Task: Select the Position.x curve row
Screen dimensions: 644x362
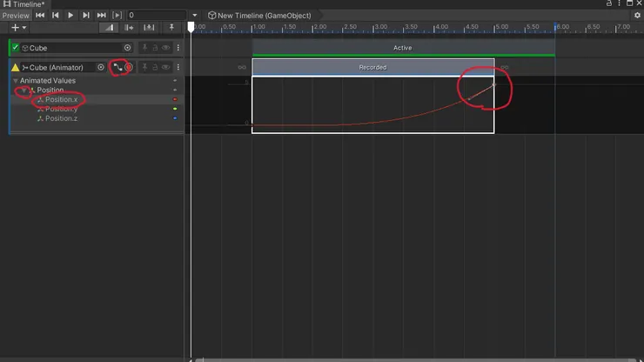Action: [97, 99]
